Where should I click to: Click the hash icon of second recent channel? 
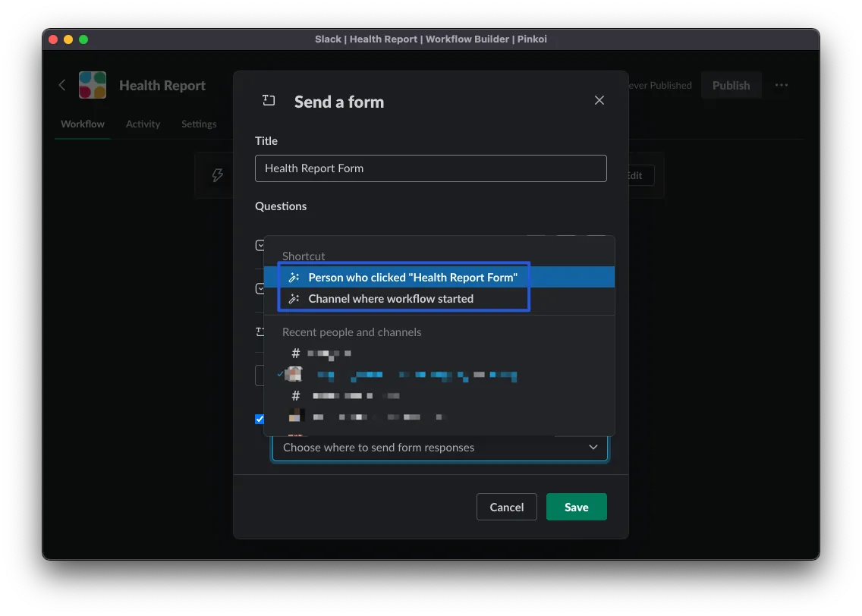coord(296,396)
